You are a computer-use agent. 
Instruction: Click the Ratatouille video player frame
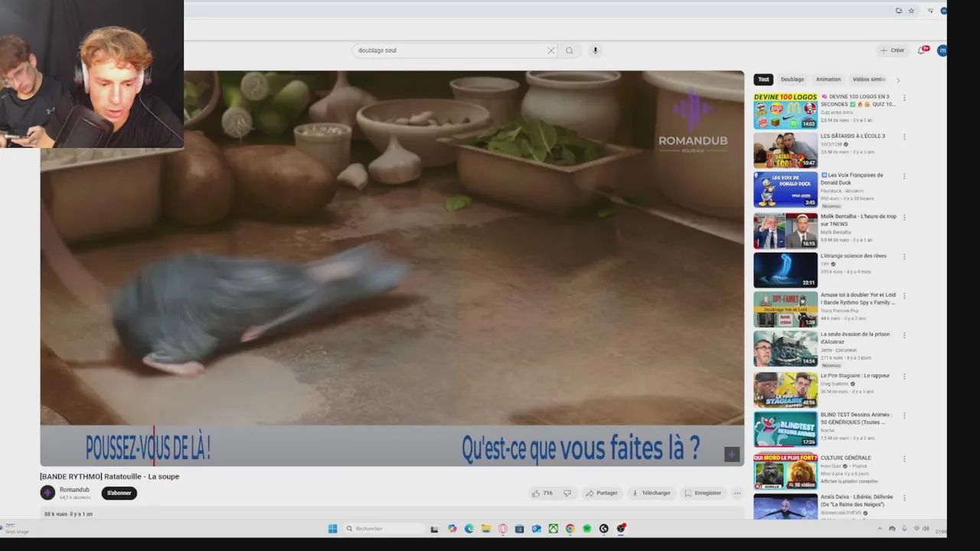[x=392, y=268]
